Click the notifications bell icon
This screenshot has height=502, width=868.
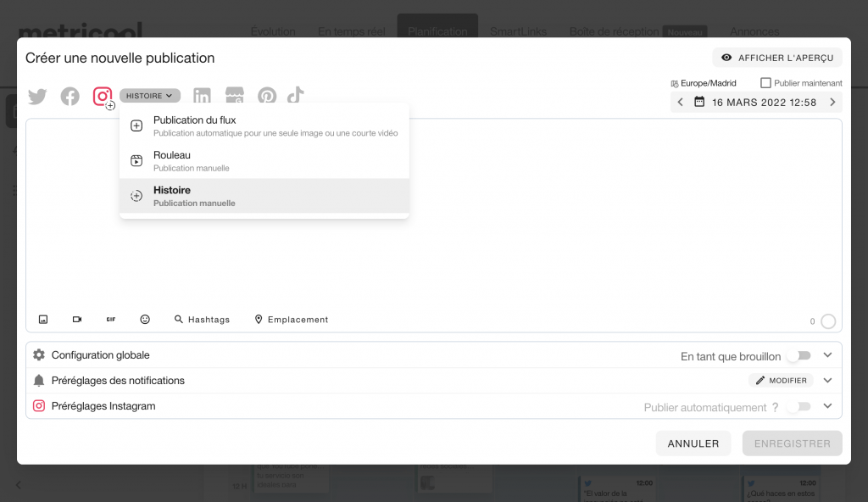click(39, 381)
